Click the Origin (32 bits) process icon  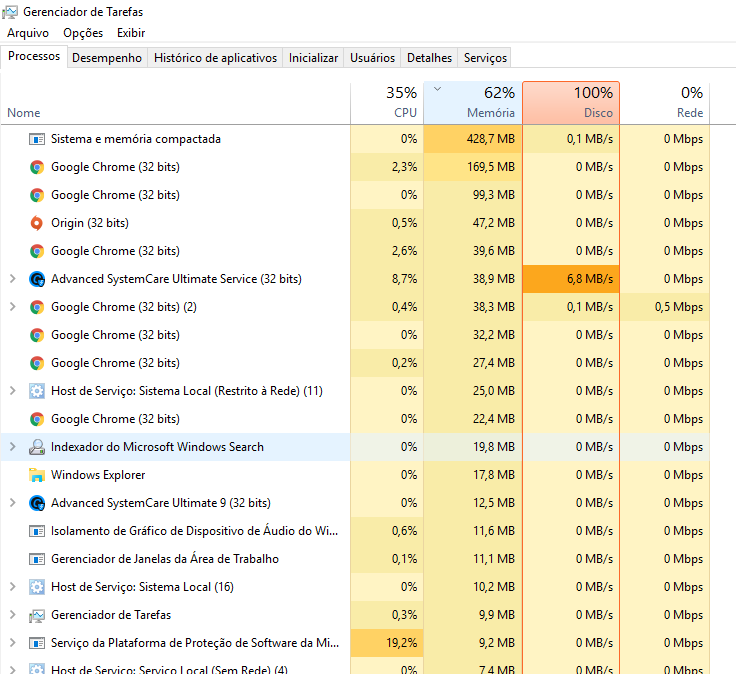37,223
